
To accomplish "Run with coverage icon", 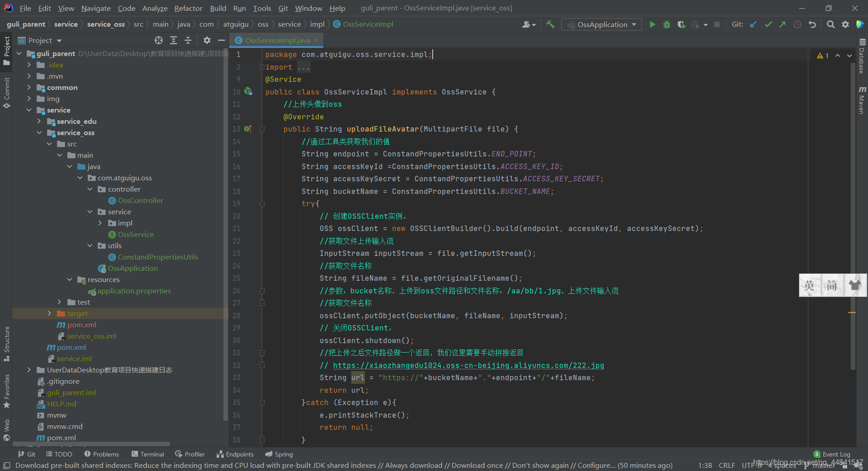I will point(681,24).
